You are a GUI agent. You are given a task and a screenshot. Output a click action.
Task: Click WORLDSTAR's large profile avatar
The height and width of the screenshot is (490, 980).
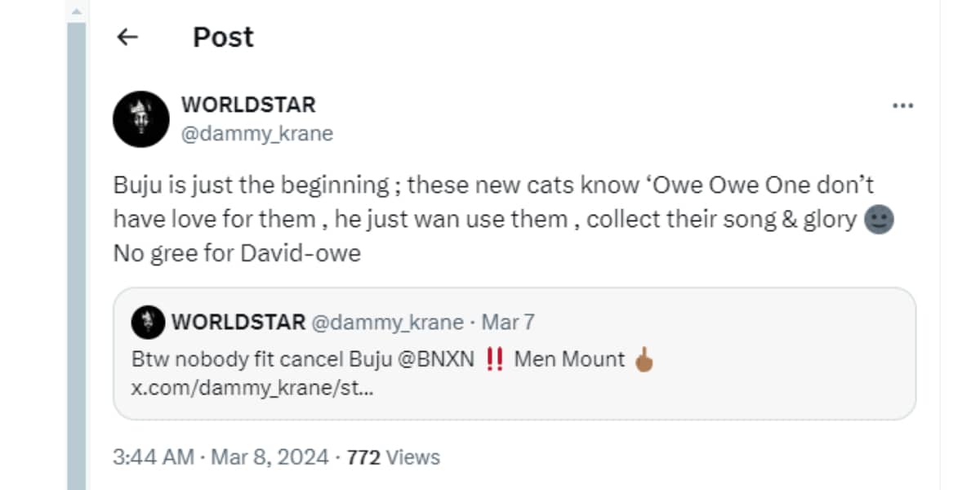point(140,119)
